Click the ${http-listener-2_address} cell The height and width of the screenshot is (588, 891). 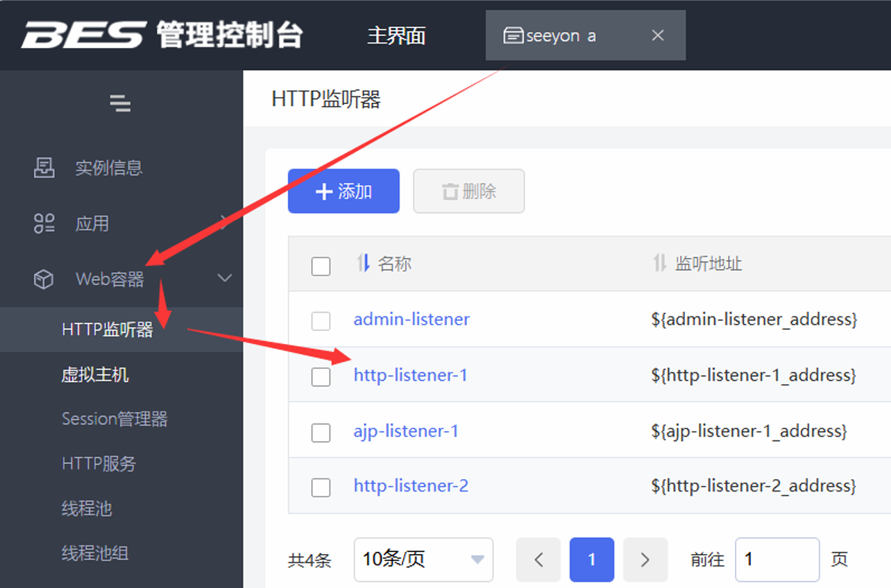[754, 486]
